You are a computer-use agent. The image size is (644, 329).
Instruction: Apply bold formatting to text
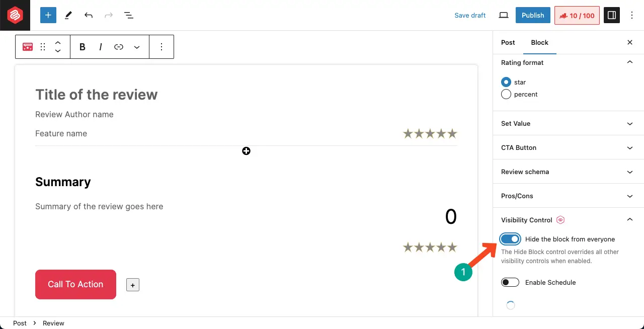tap(83, 47)
